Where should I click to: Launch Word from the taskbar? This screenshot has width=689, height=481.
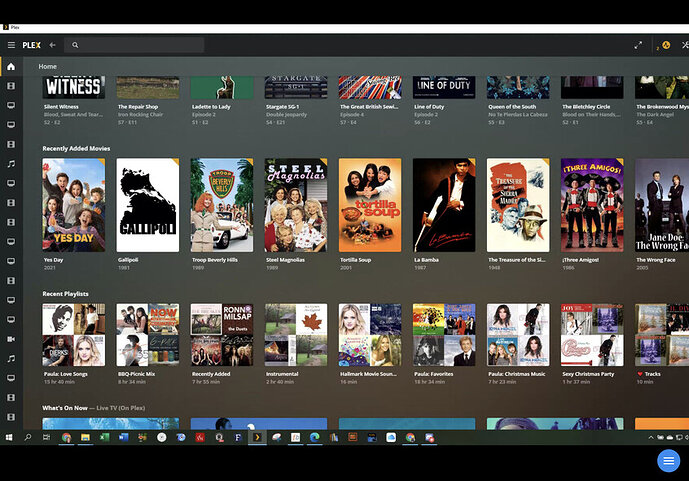point(123,437)
